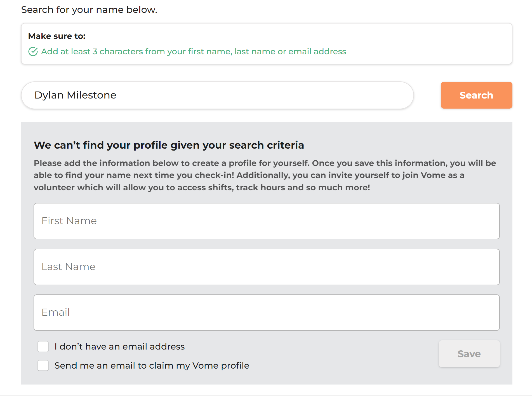
Task: Click the "Add at least 3 characters" requirement text
Action: coord(194,51)
